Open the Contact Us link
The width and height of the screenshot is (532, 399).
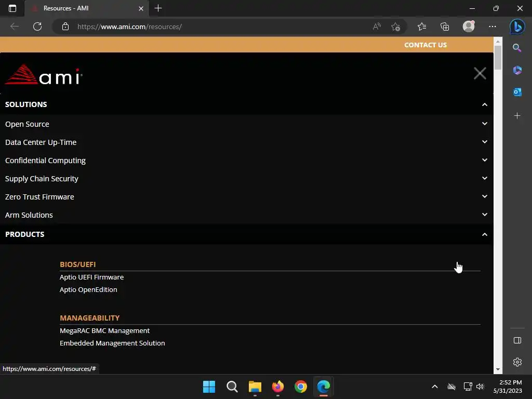425,45
